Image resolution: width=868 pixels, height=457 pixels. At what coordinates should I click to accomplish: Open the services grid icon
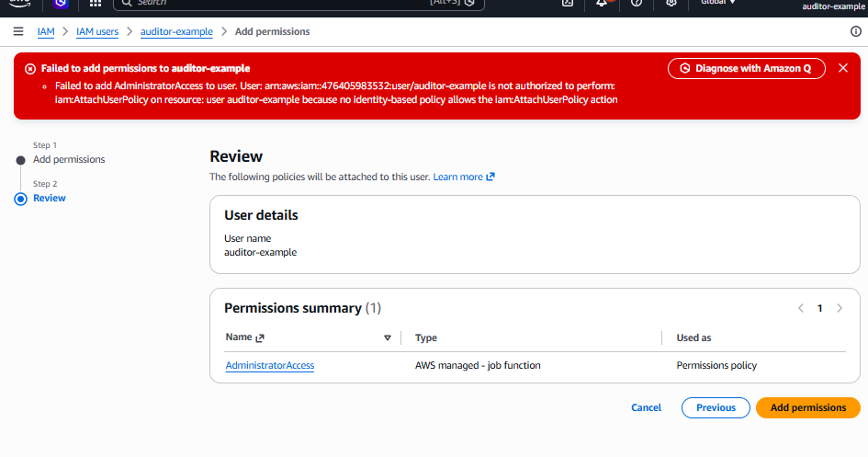coord(96,4)
